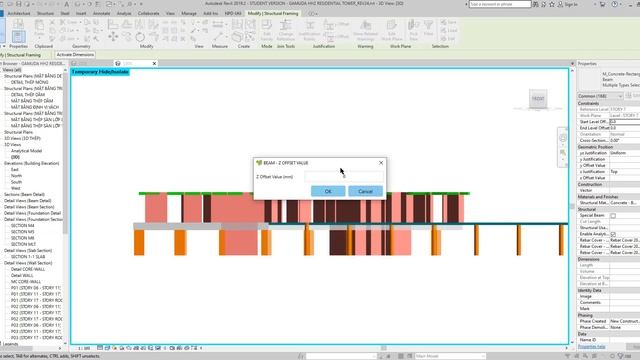Viewport: 640px width, 360px height.
Task: Click Cancel in Beam Z Offset dialog
Action: tap(365, 191)
